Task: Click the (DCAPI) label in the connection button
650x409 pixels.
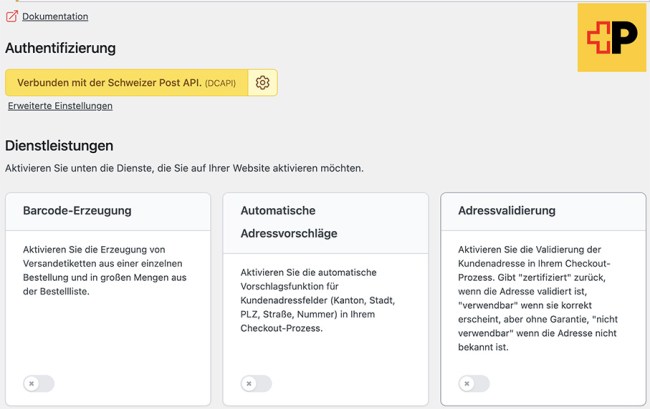Action: (221, 83)
